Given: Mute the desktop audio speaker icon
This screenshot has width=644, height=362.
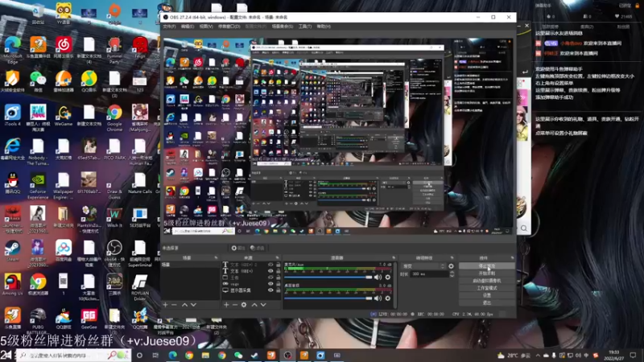Looking at the screenshot, I should [378, 298].
